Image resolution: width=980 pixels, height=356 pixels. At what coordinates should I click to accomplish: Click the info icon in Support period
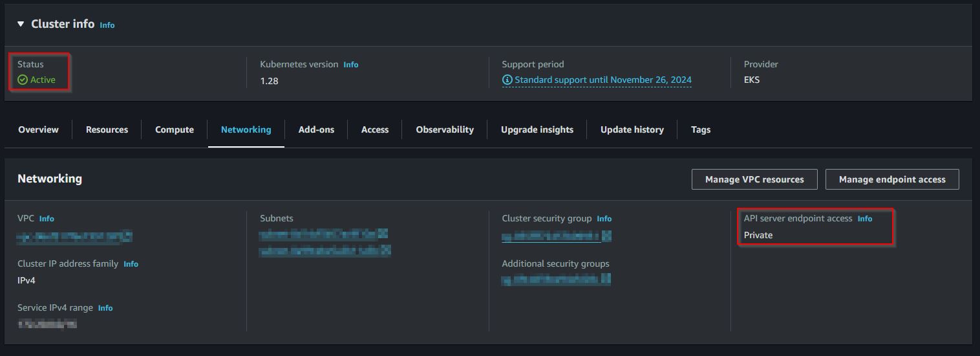point(507,80)
